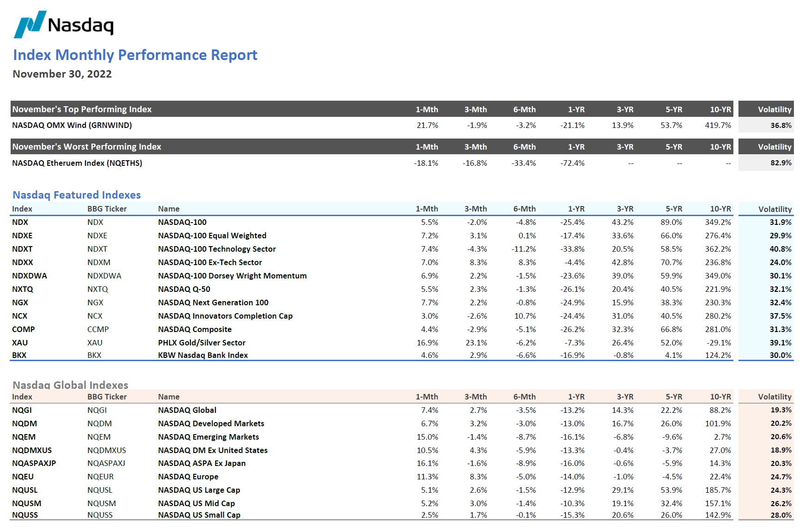
Task: Click NASDAQ-100 Dorsey Wright Momentum name
Action: 232,276
